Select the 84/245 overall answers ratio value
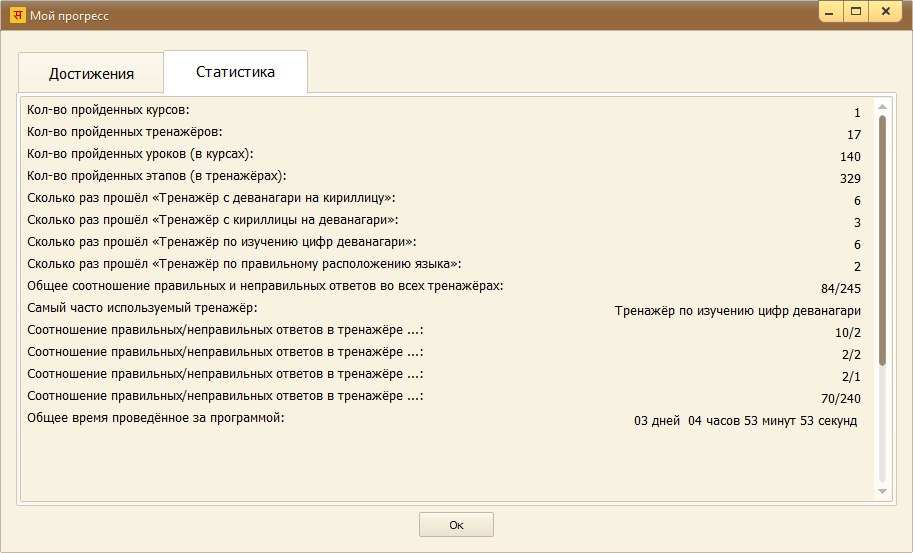913x553 pixels. (840, 289)
